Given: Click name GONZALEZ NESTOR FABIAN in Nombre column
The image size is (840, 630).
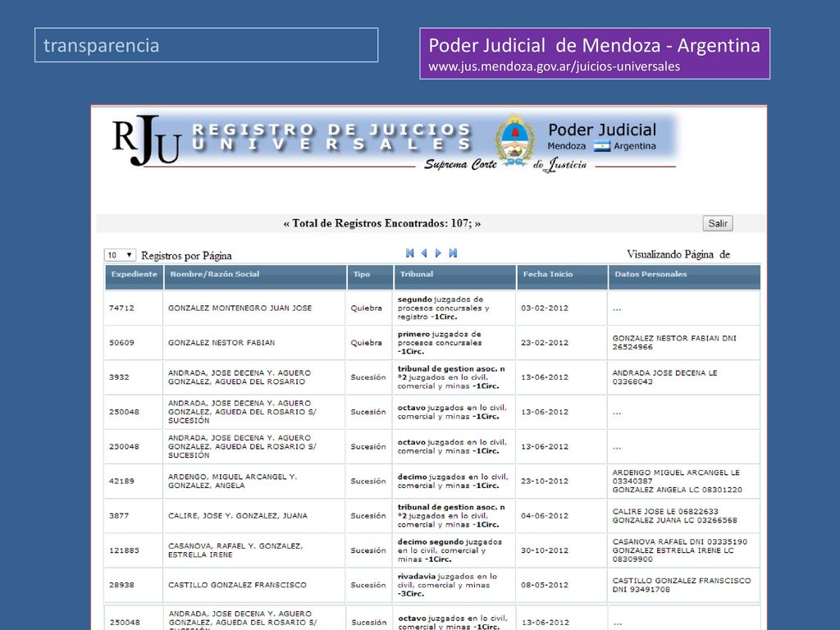Looking at the screenshot, I should point(221,343).
